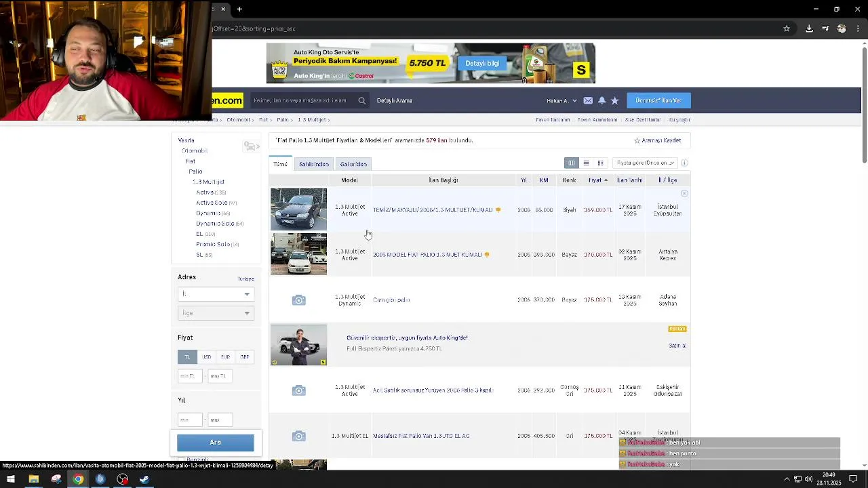Viewport: 868px width, 488px height.
Task: Select Dynamic Sole subcategory in sidebar
Action: (x=215, y=224)
